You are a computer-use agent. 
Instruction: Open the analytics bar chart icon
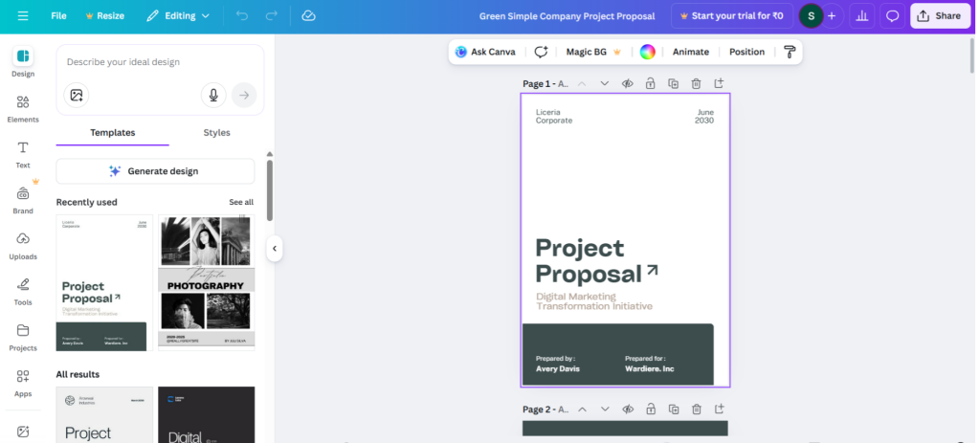[x=862, y=15]
